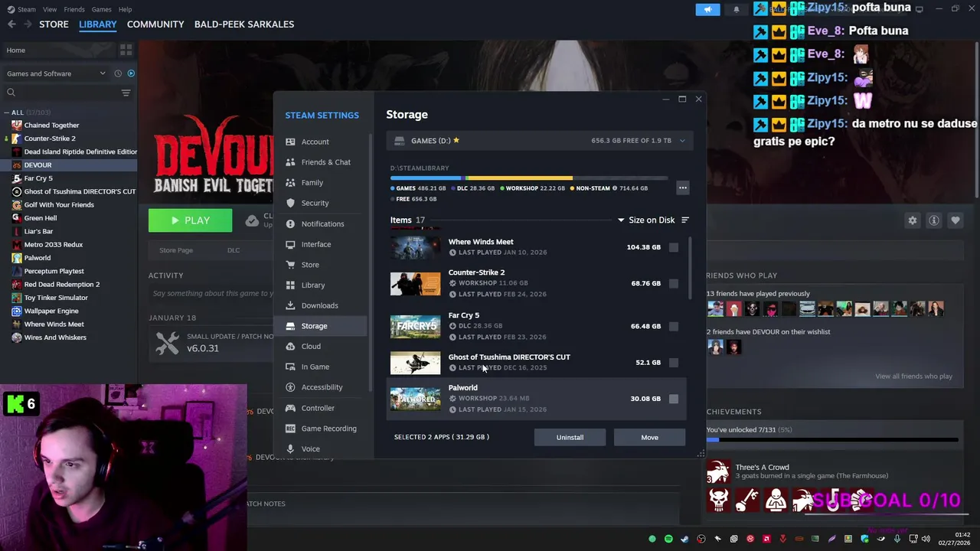Image resolution: width=980 pixels, height=551 pixels.
Task: Open the View menu
Action: pos(50,9)
